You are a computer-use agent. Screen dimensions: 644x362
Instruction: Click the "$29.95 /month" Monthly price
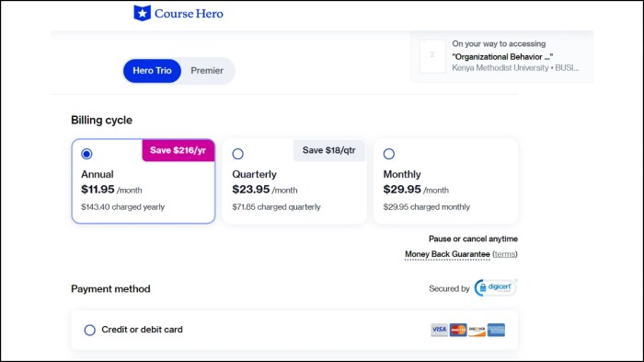[416, 190]
